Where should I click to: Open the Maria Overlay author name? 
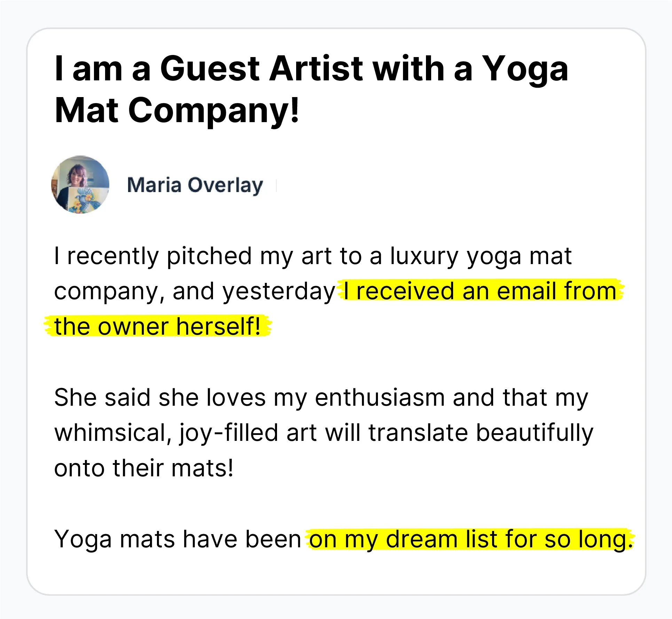click(x=195, y=185)
